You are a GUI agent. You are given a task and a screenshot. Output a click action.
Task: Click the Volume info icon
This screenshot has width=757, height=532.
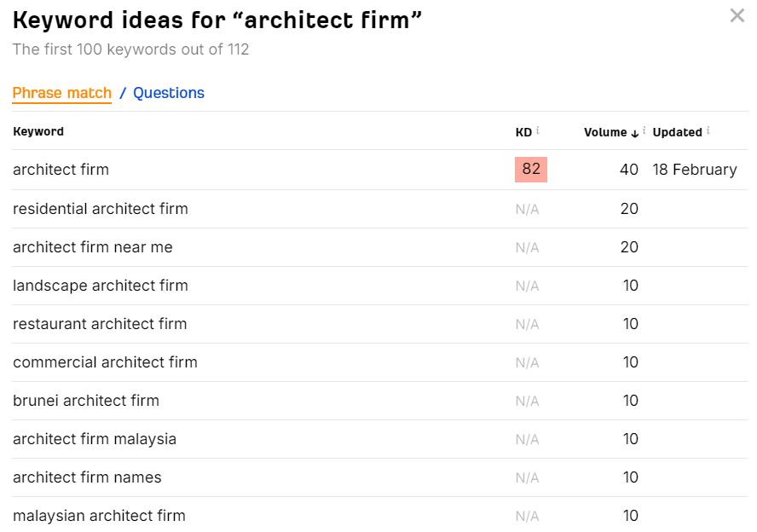coord(644,130)
